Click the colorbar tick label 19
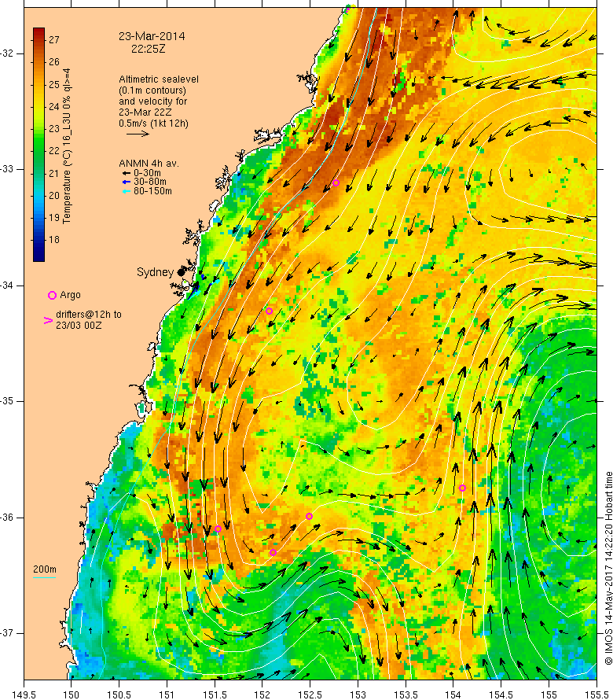Screen dimensions: 613x700 54,217
